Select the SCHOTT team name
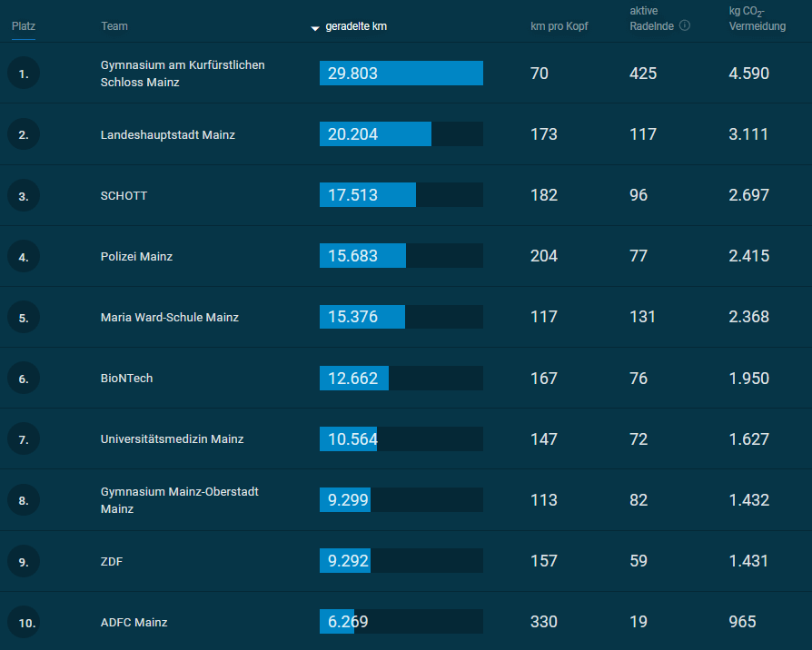This screenshot has width=812, height=650. click(124, 195)
